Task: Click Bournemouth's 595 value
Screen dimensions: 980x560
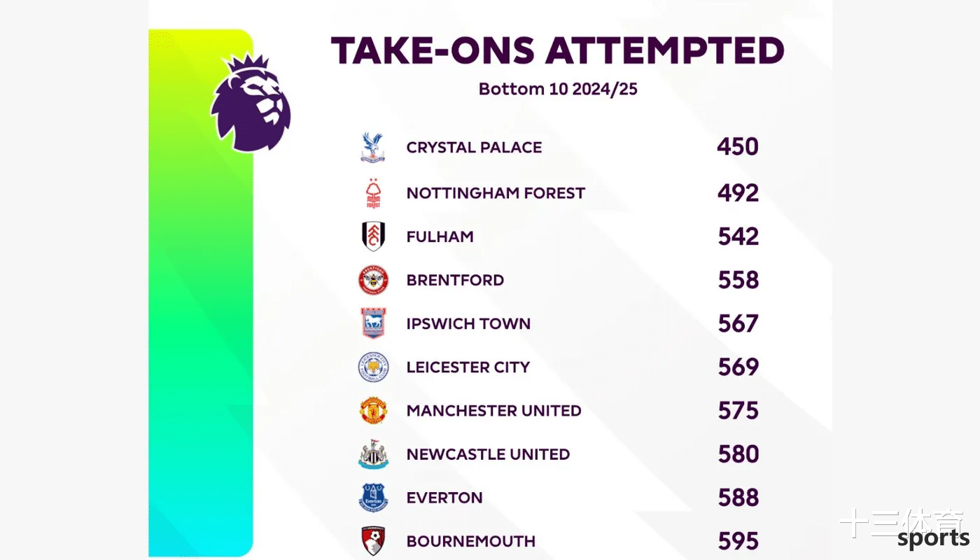Action: click(738, 541)
